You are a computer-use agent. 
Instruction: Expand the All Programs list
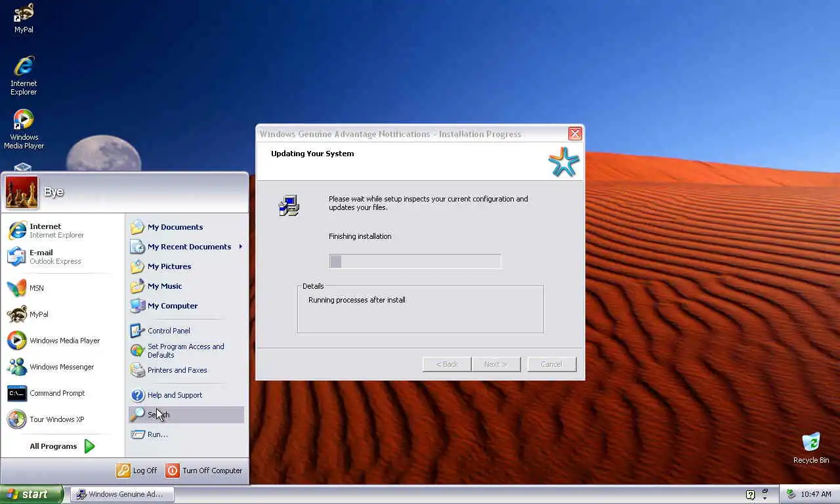pos(62,446)
